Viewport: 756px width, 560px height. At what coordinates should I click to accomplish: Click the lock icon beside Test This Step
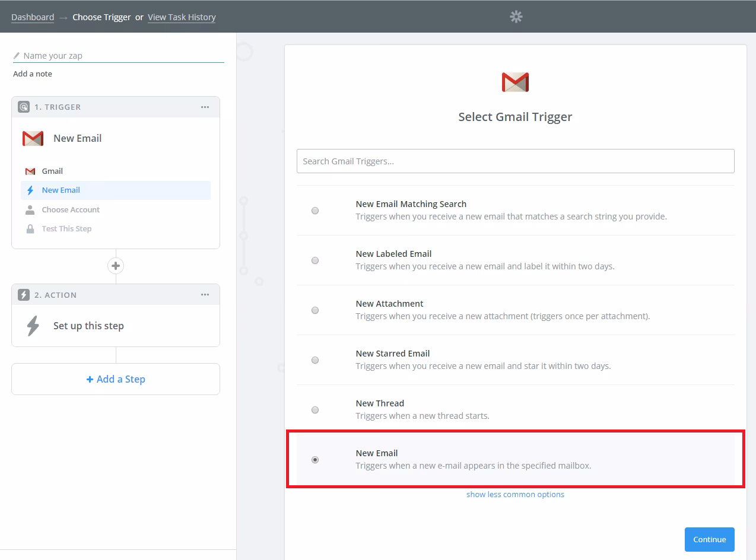pyautogui.click(x=30, y=229)
